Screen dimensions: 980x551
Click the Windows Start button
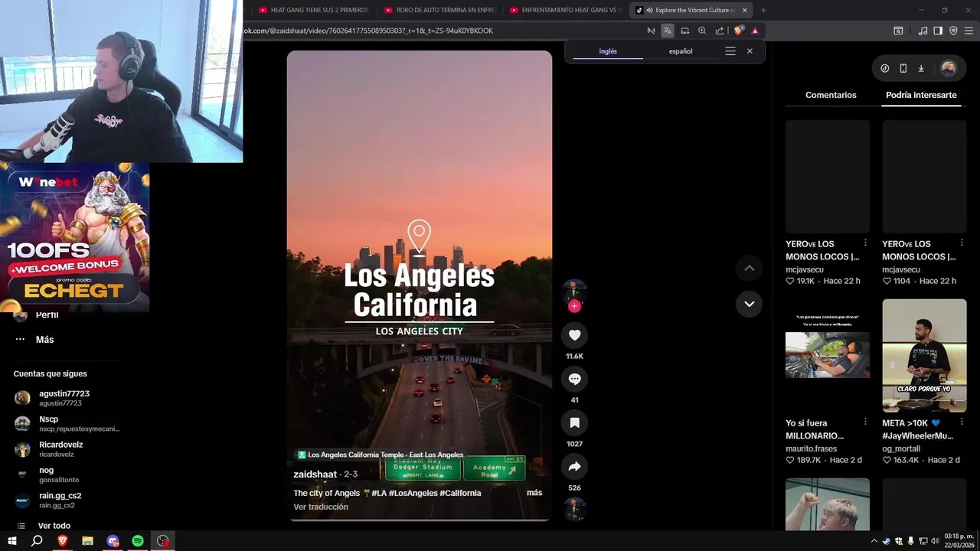11,540
